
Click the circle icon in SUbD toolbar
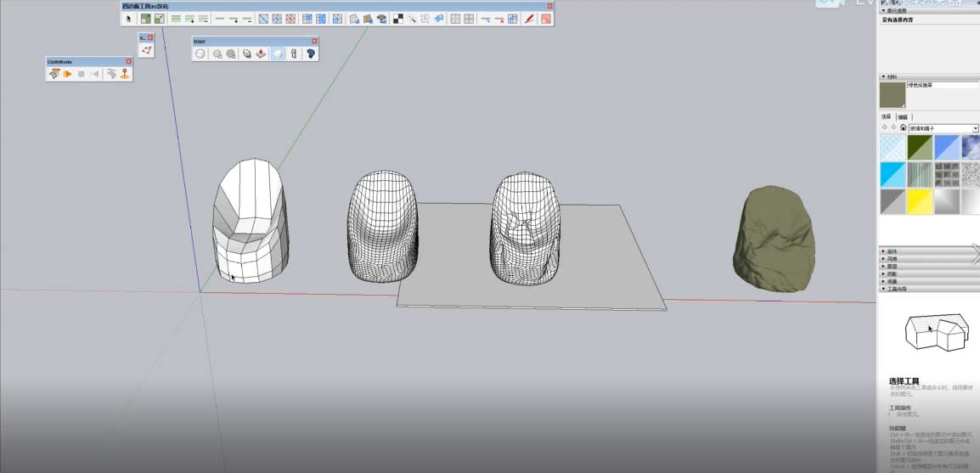click(x=200, y=53)
